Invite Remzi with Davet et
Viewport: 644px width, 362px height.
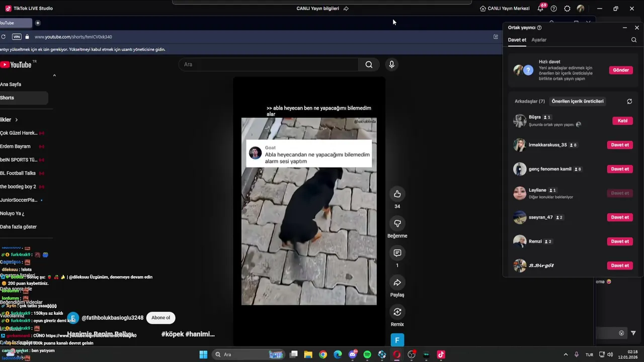point(620,241)
